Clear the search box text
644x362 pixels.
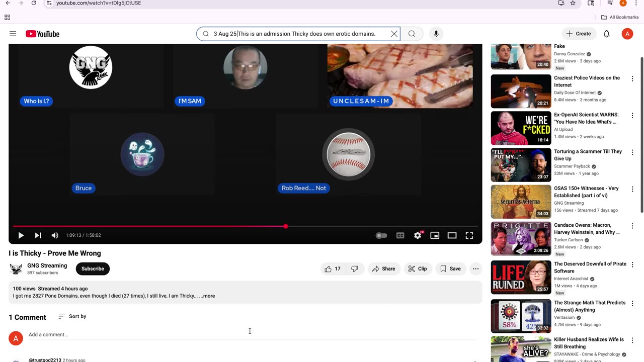[x=394, y=34]
